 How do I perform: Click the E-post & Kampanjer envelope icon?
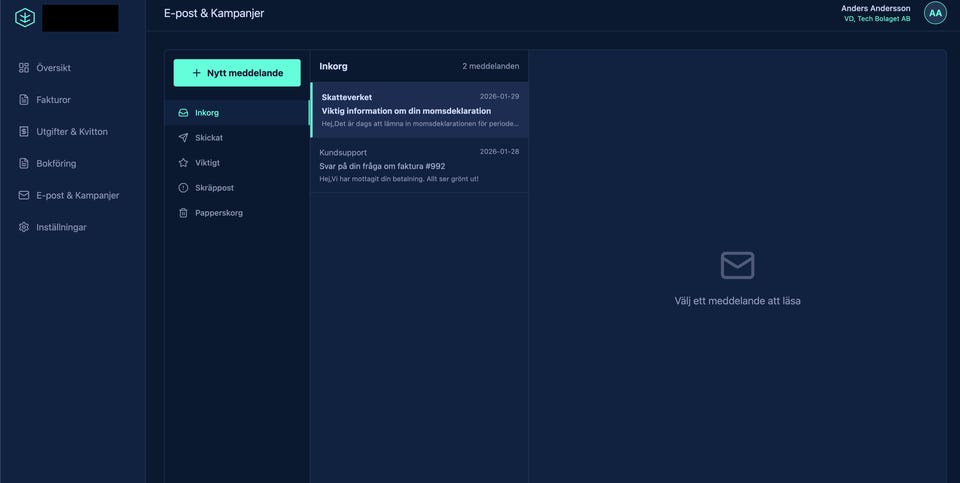(x=24, y=195)
